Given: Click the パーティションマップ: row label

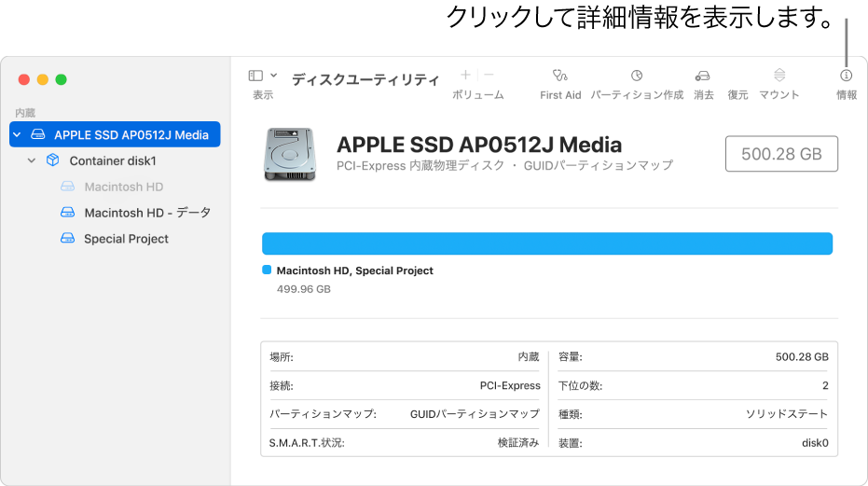Looking at the screenshot, I should (323, 414).
